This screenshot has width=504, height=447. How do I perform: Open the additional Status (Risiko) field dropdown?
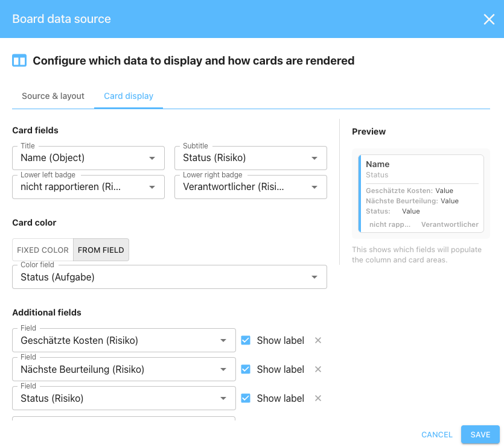[x=124, y=398]
